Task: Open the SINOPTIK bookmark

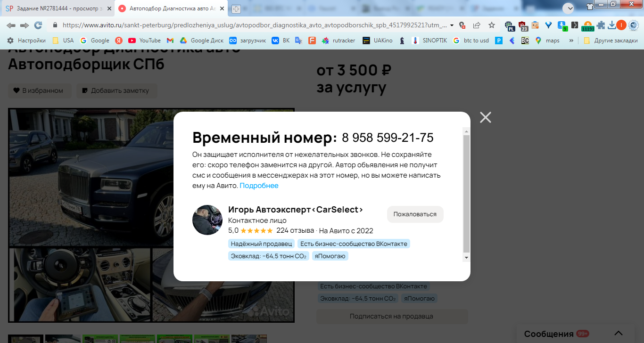Action: coord(429,41)
